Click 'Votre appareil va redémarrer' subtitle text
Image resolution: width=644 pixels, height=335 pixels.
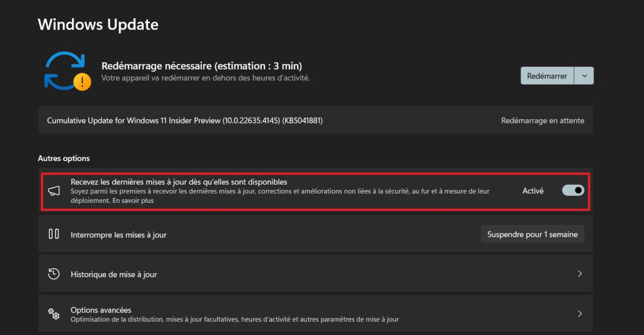(x=206, y=78)
